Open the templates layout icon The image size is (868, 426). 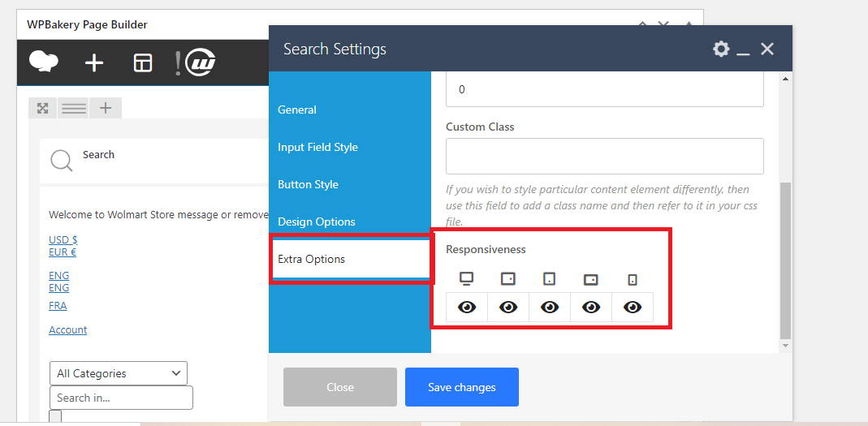coord(143,63)
